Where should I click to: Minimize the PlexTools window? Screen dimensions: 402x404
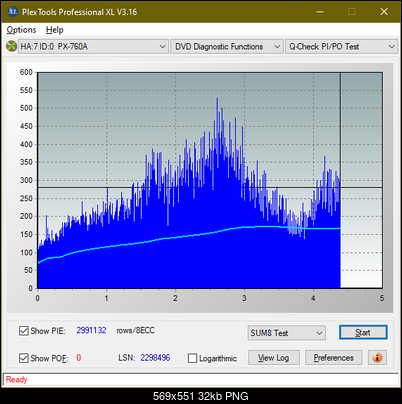coord(320,12)
